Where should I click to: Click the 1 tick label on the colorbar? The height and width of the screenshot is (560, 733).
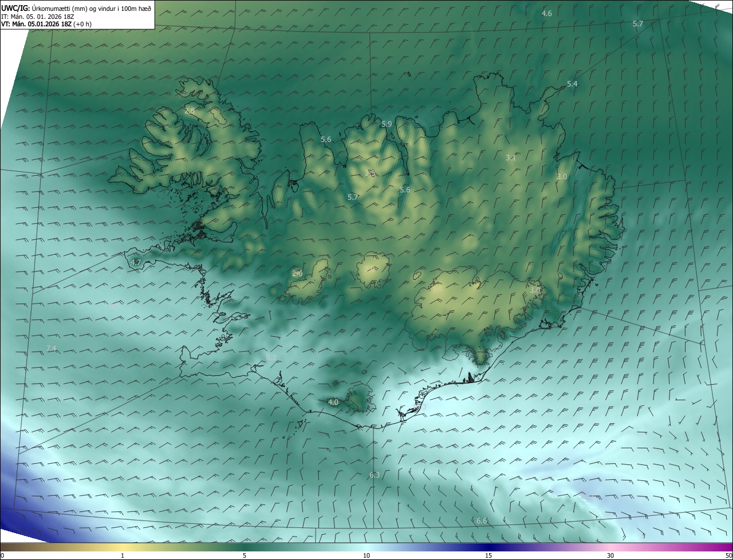(123, 555)
